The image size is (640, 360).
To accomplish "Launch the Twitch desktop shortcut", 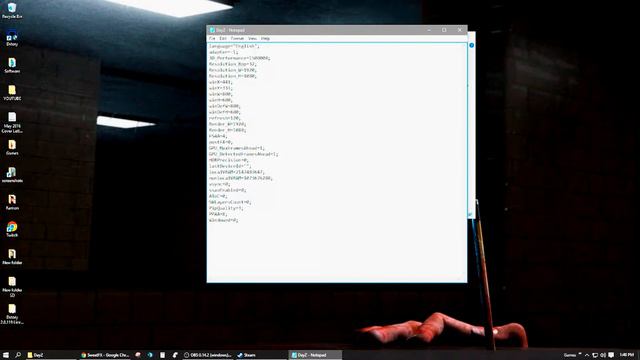I will (x=12, y=229).
